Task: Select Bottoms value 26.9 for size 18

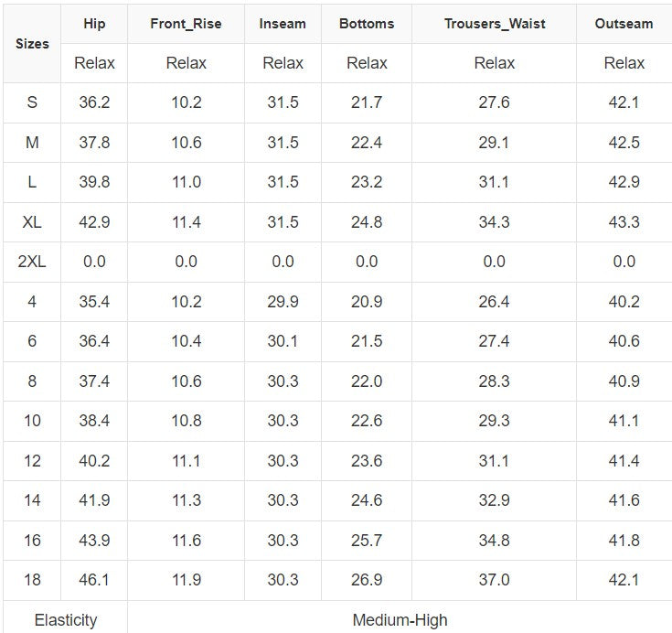Action: [367, 580]
